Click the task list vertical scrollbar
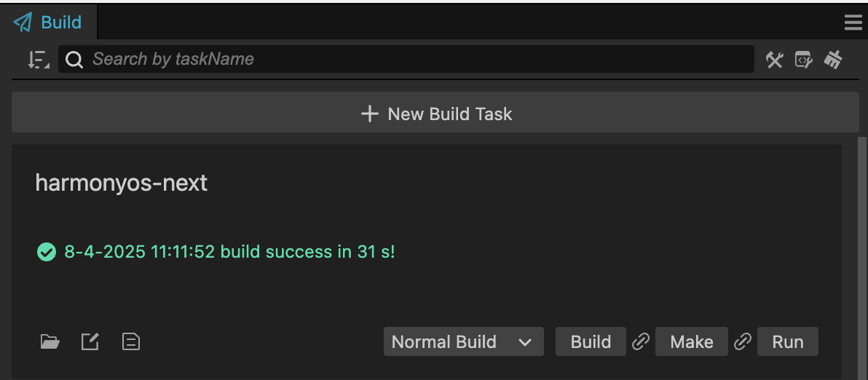Viewport: 868px width, 380px height. (x=862, y=257)
